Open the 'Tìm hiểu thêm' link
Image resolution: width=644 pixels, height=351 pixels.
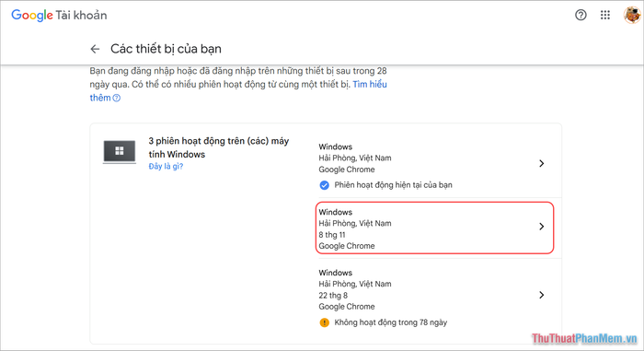click(x=370, y=85)
